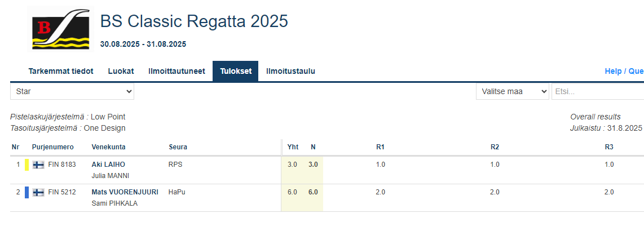Click the R1 race column header

point(380,147)
